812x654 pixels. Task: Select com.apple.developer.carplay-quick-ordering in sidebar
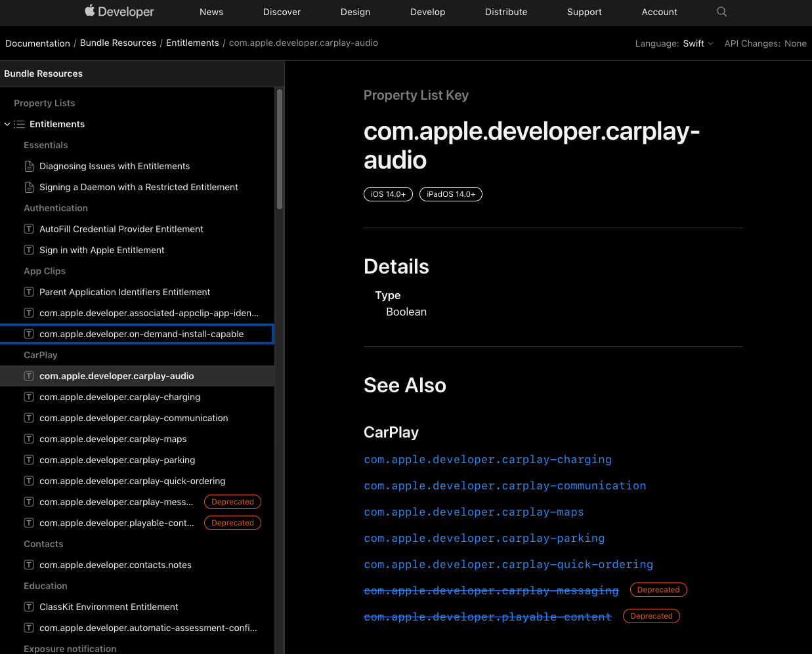[133, 481]
